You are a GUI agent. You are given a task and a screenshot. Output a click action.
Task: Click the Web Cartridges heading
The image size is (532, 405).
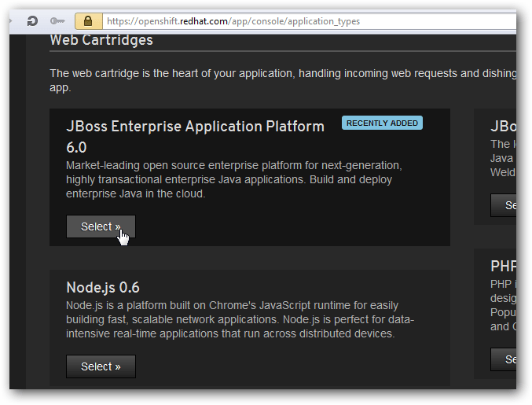[x=101, y=40]
